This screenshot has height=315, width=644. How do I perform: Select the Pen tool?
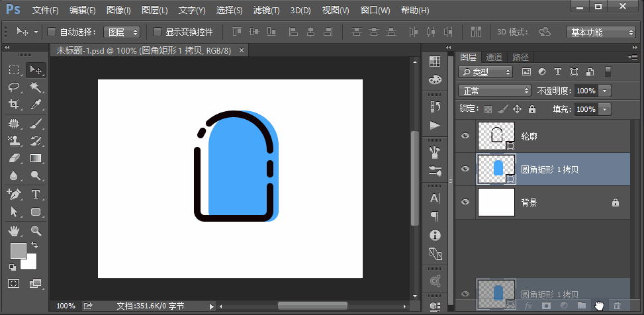pyautogui.click(x=13, y=195)
